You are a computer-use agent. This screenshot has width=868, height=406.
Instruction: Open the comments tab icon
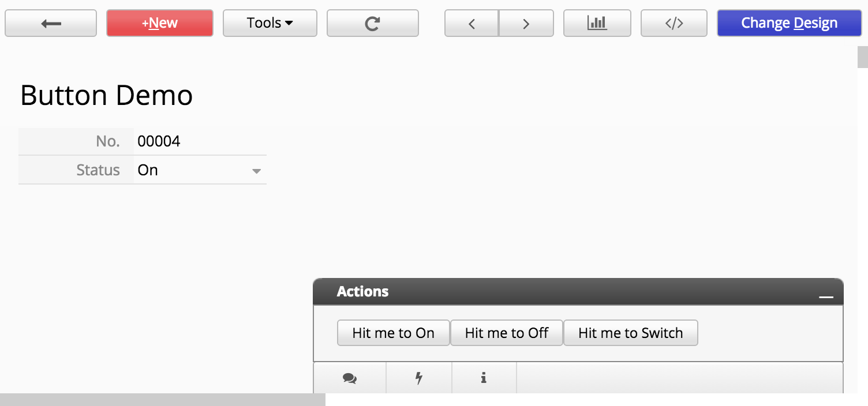349,378
